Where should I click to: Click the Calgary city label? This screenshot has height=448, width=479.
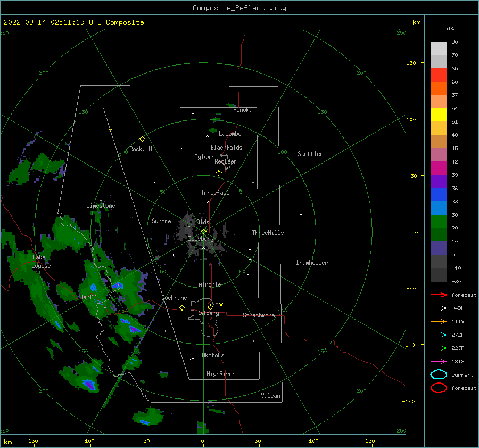point(208,313)
